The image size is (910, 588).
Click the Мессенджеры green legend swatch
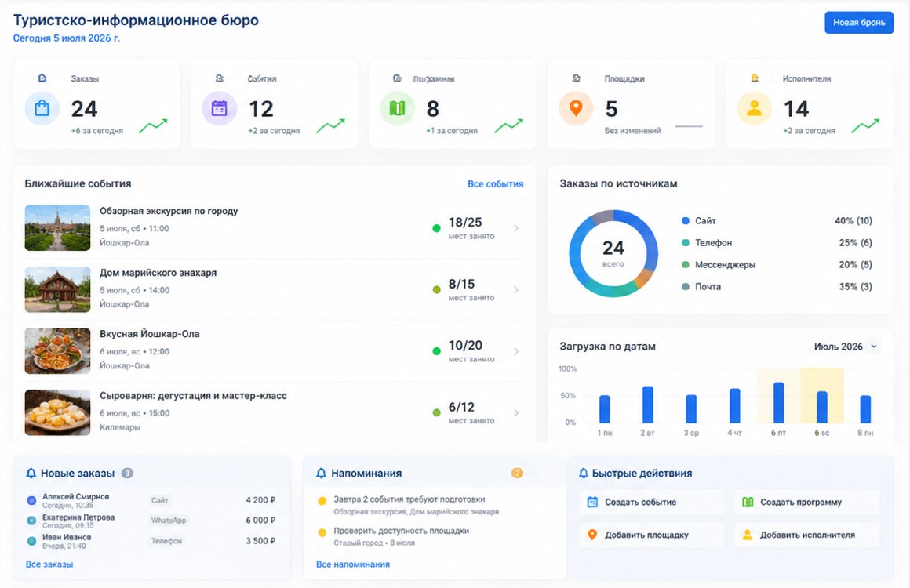[x=686, y=265]
